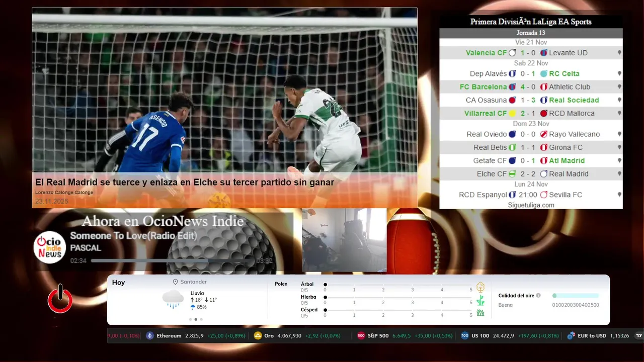The image size is (644, 362).
Task: Click venue pin on Real Oviedo–Rayo row
Action: (619, 134)
